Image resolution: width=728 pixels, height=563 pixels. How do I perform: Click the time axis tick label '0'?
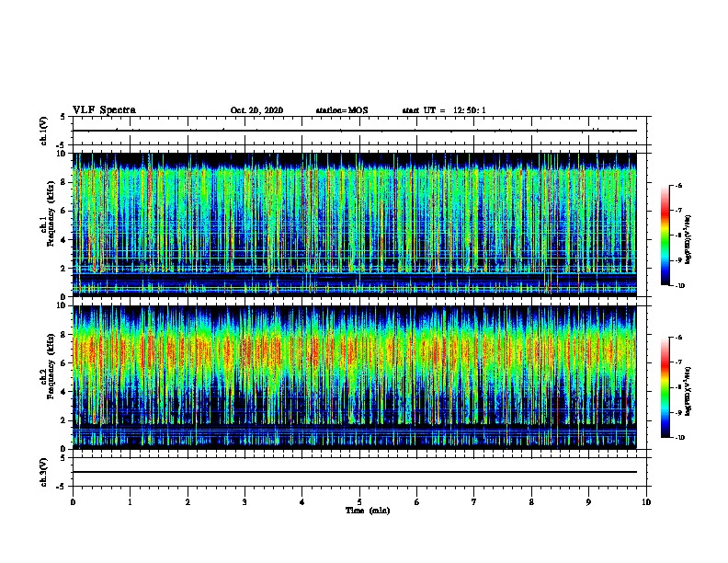coord(73,502)
